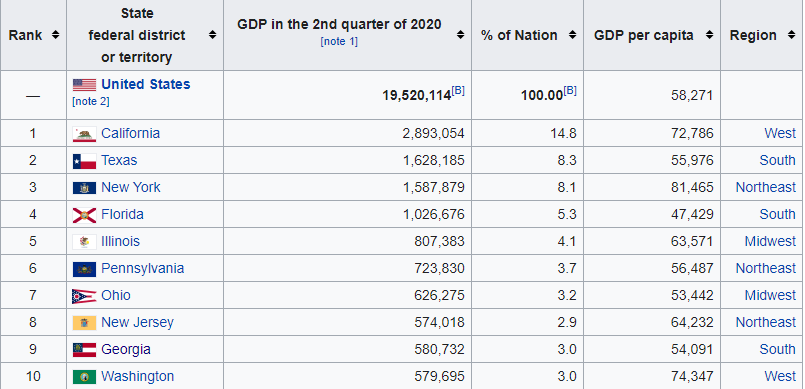Viewport: 805px width, 389px height.
Task: Click the New York flag icon
Action: pyautogui.click(x=84, y=188)
